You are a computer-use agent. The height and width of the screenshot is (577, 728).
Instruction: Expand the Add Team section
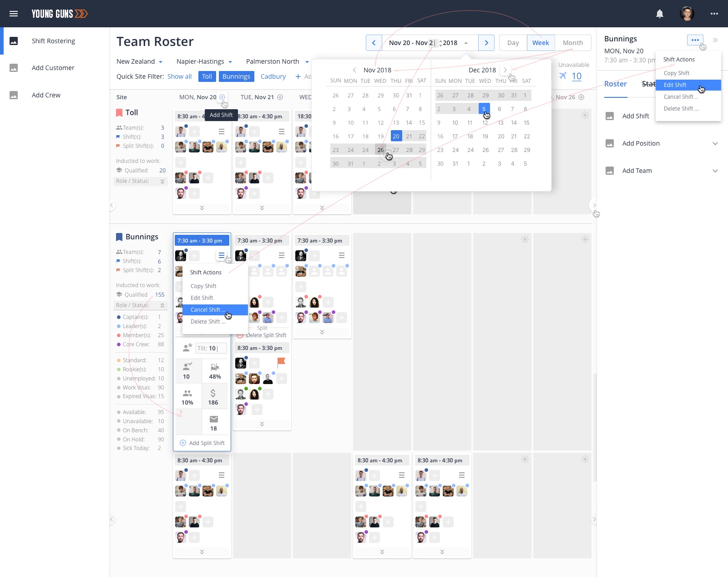pyautogui.click(x=715, y=171)
